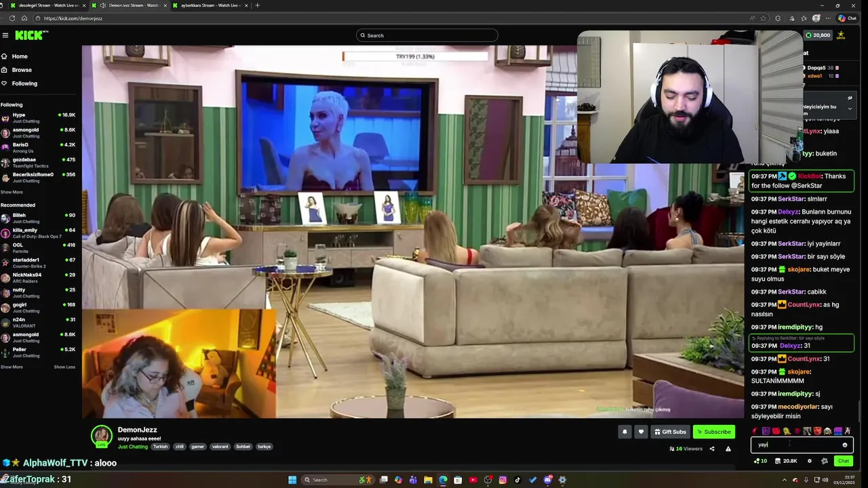Open gozdebae channel in Following list

tap(38, 163)
